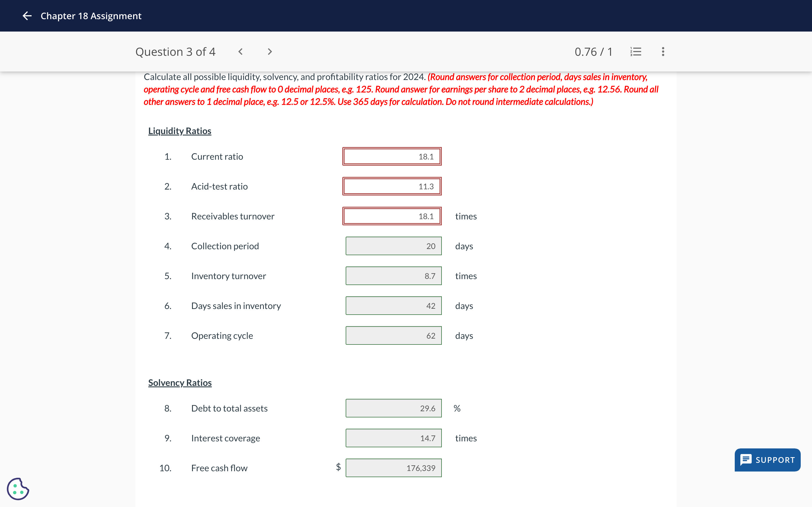Click the Support chat button

[x=767, y=460]
